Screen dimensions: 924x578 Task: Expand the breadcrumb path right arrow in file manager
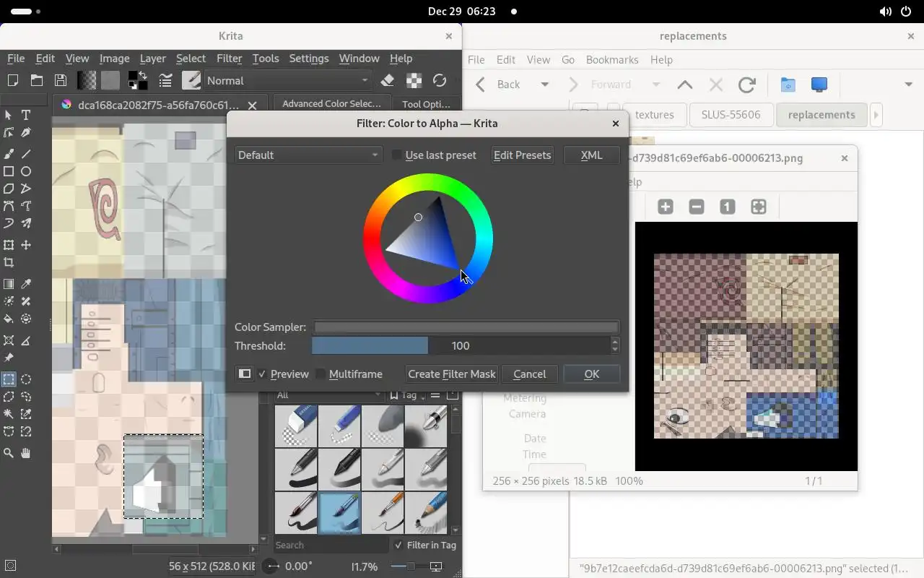point(876,115)
